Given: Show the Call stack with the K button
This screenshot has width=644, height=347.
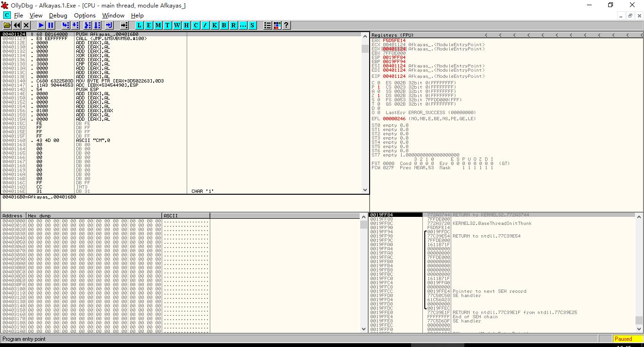Looking at the screenshot, I should tap(215, 25).
